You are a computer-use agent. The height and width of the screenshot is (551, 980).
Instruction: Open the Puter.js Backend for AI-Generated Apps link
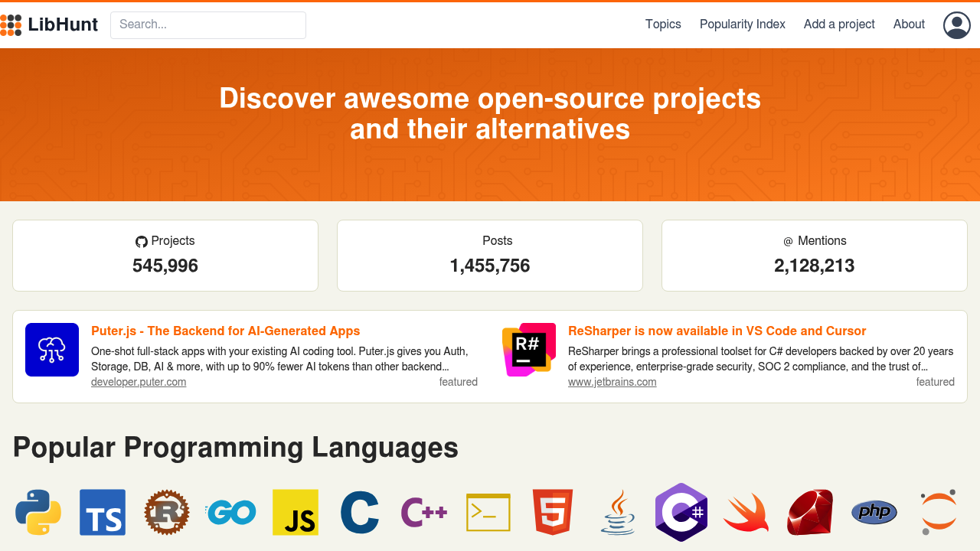[225, 331]
